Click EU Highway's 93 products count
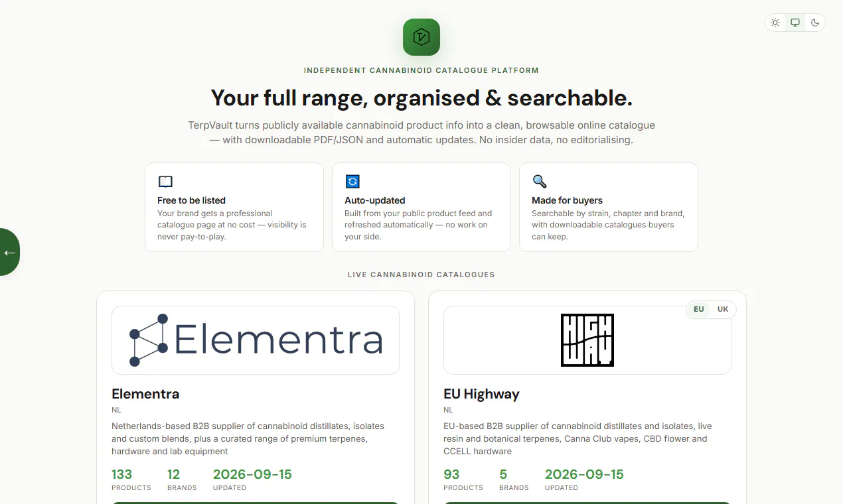843x504 pixels. coord(451,474)
